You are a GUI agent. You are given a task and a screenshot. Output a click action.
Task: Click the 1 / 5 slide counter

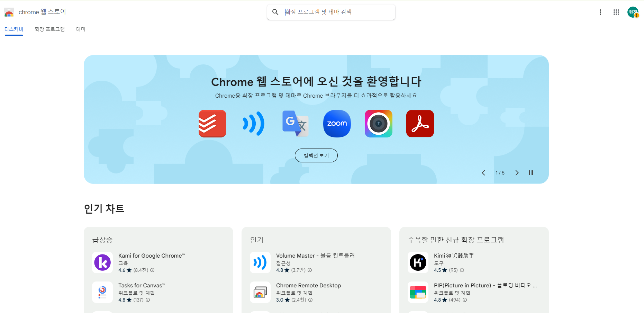pos(500,173)
